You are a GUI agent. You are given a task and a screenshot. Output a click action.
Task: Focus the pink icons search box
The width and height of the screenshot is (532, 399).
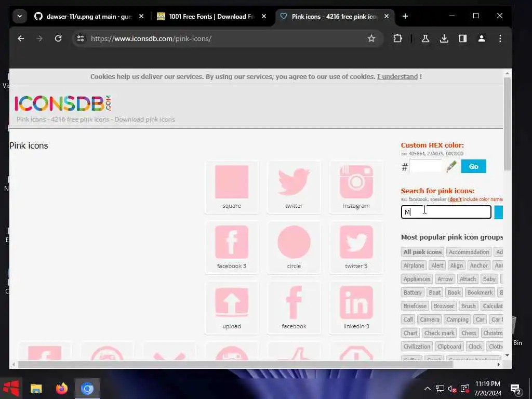tap(446, 212)
